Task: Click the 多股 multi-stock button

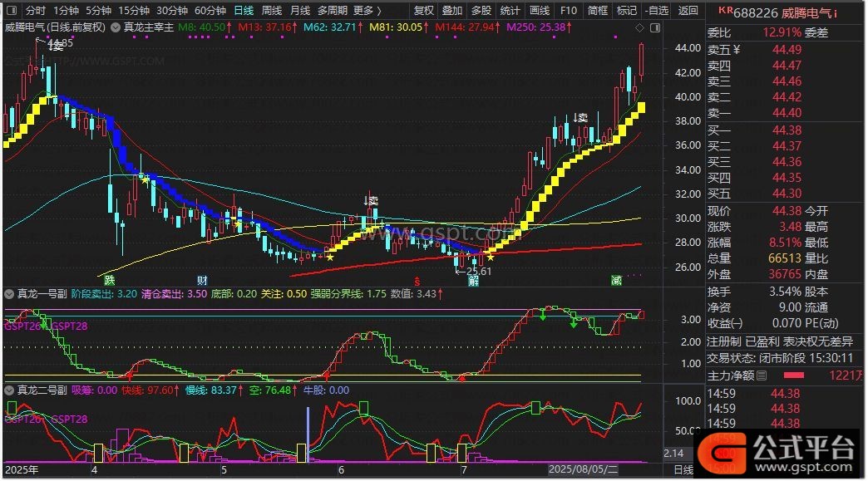Action: coord(481,11)
